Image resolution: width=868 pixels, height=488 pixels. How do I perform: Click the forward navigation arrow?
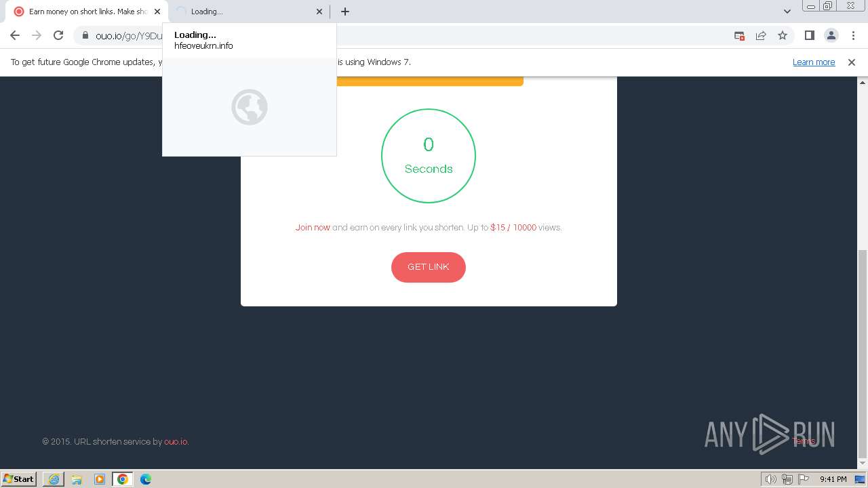coord(37,35)
